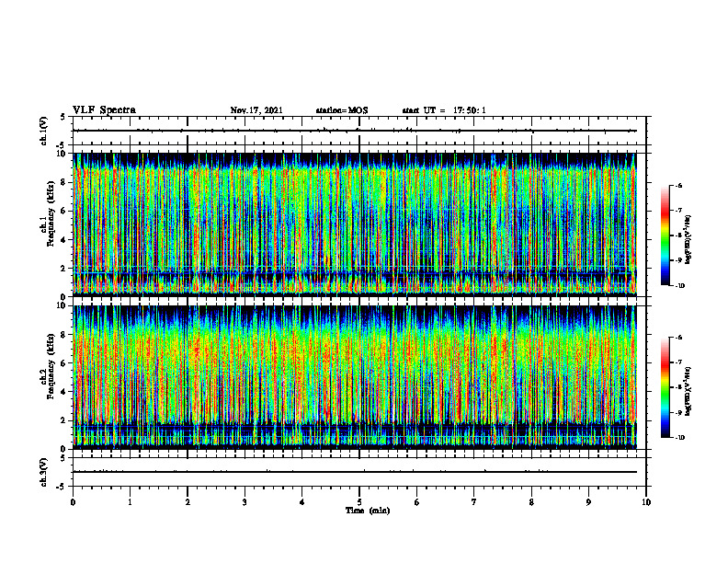Click the ch.1 color scale bar
Screen dimensions: 728x563
pos(665,236)
